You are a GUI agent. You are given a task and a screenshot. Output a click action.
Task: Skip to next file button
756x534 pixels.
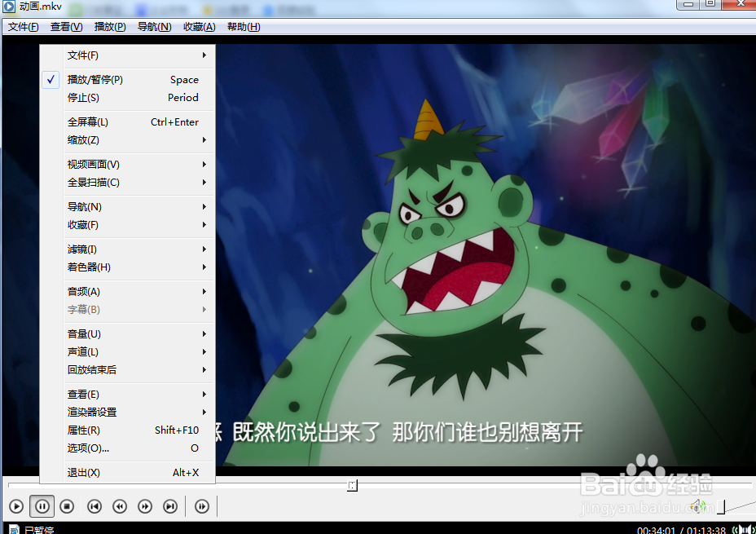coord(170,506)
